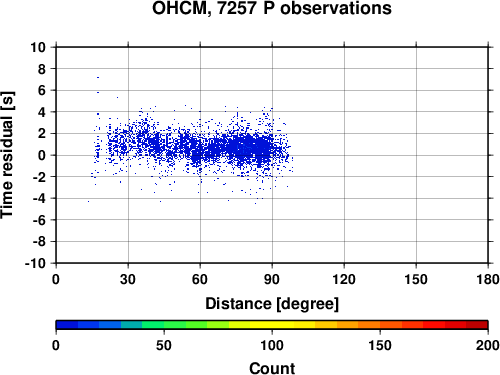
Task: Click the dark red colorbar segment near 200
Action: pos(477,325)
